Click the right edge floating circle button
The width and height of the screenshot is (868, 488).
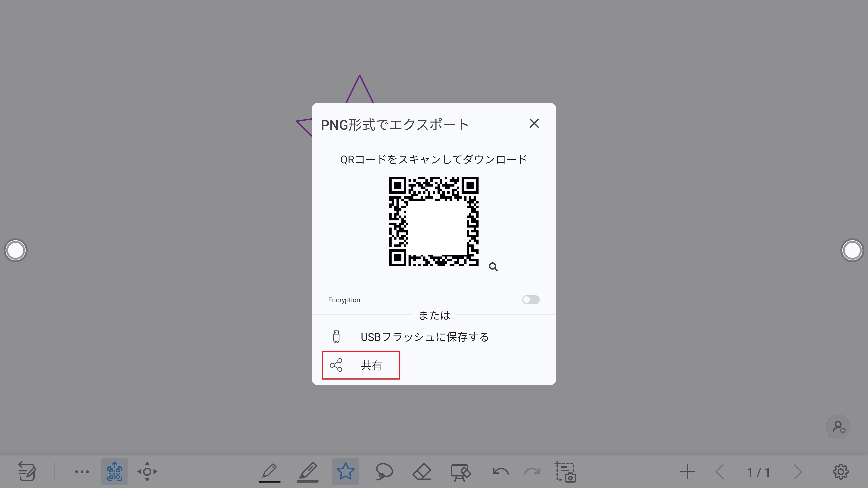point(852,250)
